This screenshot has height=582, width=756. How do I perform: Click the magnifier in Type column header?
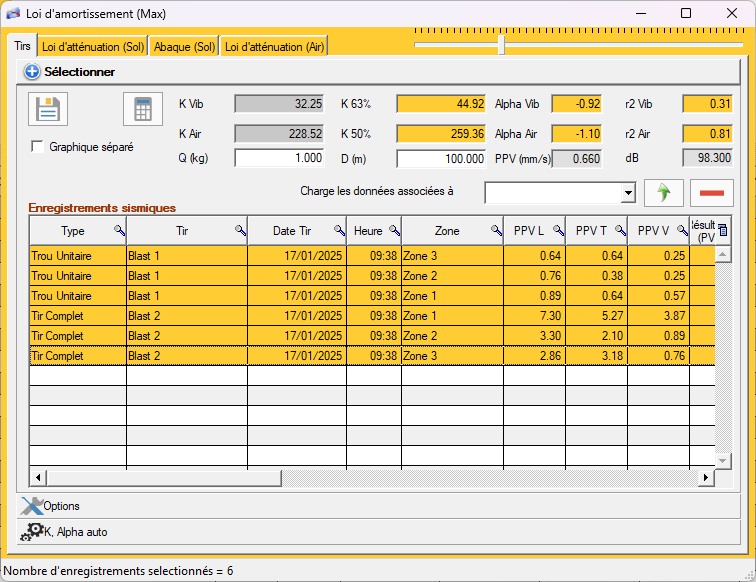pos(119,230)
